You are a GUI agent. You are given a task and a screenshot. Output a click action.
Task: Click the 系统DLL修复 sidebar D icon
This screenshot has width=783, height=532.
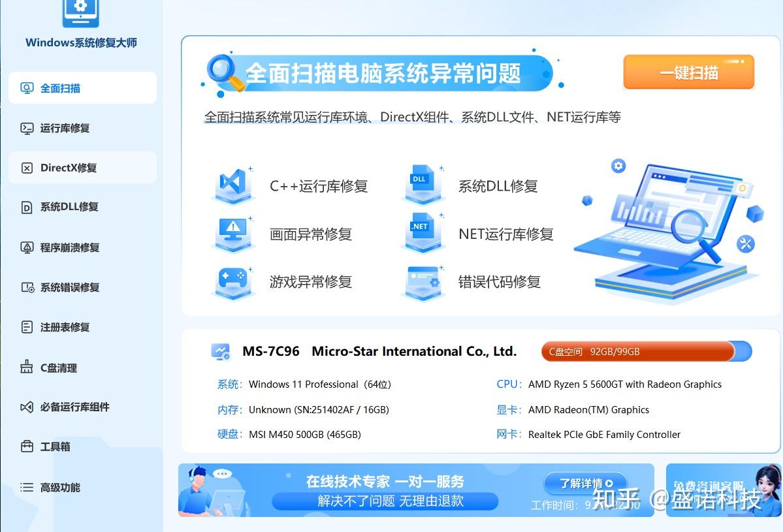coord(27,207)
